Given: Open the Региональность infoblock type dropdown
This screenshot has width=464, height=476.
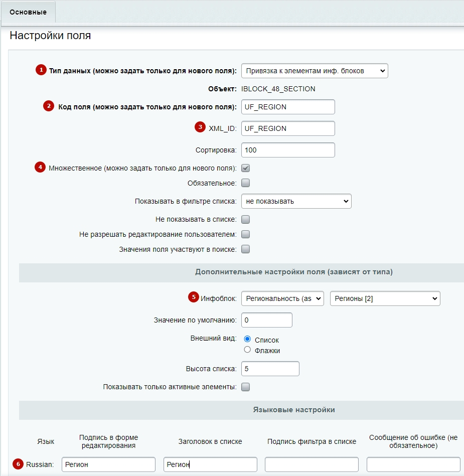Looking at the screenshot, I should (x=282, y=298).
